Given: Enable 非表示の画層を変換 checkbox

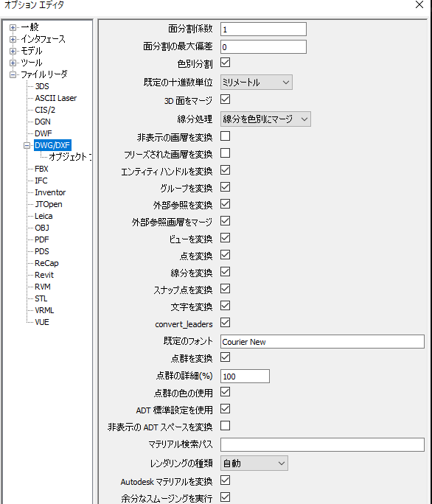Looking at the screenshot, I should point(225,136).
